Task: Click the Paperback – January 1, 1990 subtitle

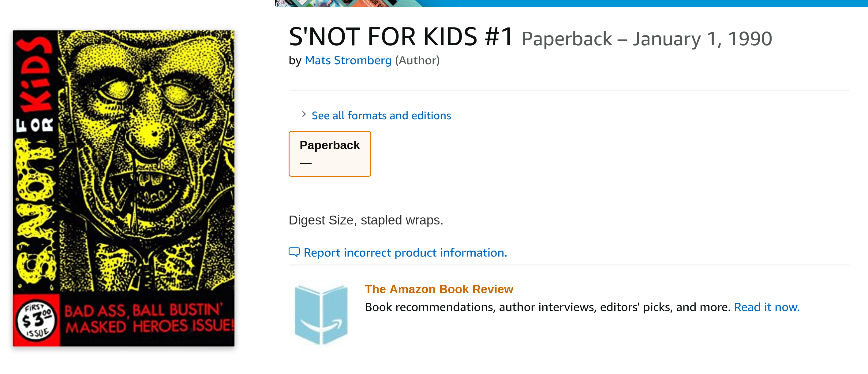Action: click(x=647, y=39)
